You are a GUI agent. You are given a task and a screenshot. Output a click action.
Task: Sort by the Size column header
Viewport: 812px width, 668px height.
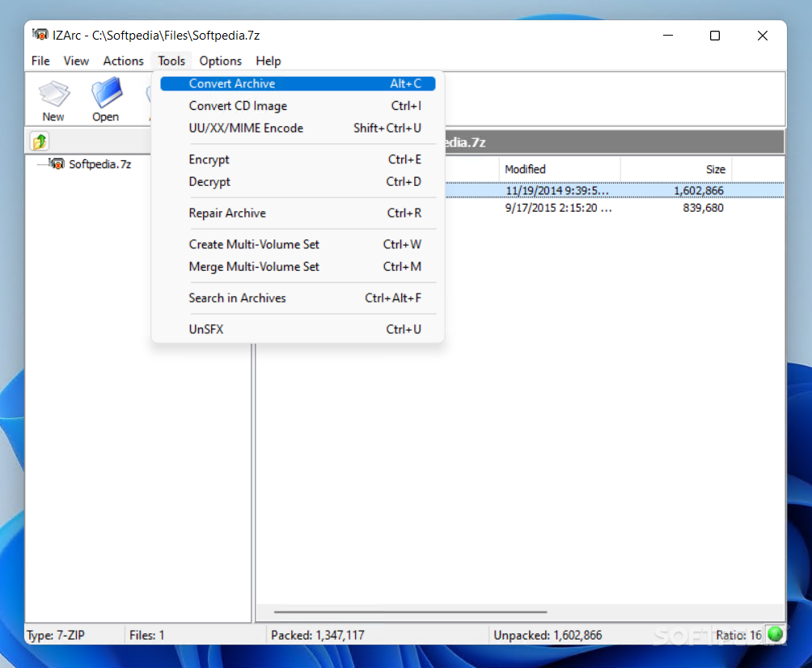tap(676, 169)
